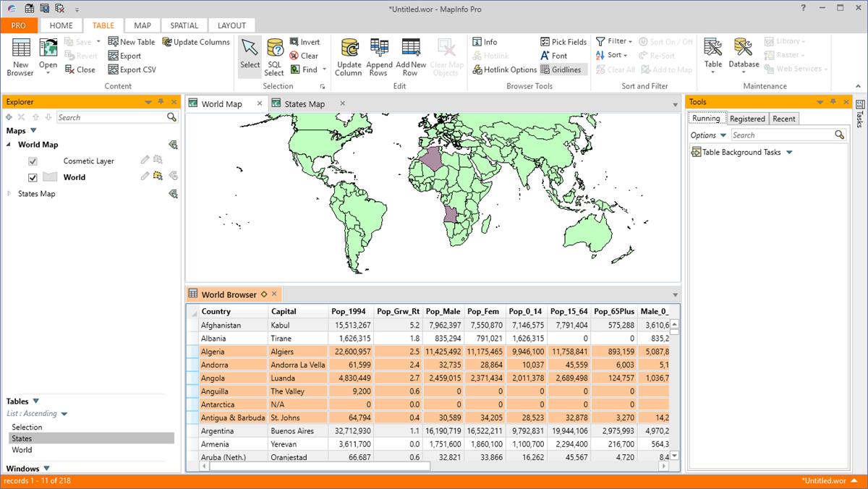Toggle the Cosmetic Layer checkbox
This screenshot has width=868, height=489.
33,161
